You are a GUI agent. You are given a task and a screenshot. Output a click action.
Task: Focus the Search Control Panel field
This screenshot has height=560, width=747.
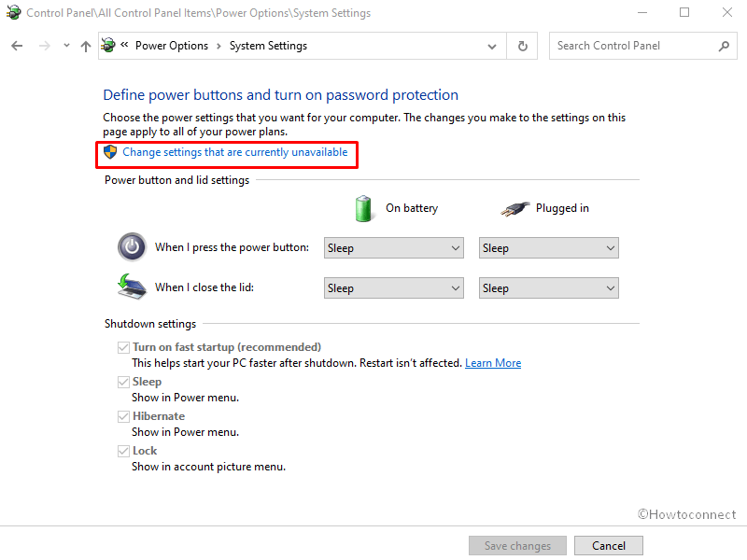pyautogui.click(x=633, y=46)
